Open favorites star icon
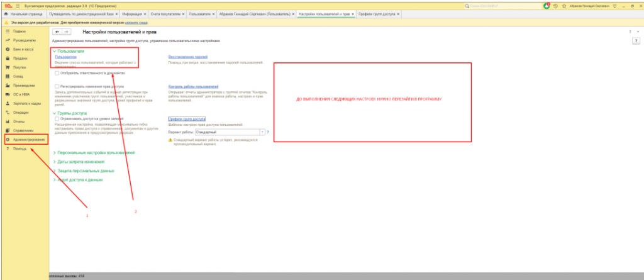The width and height of the screenshot is (644, 280). click(564, 6)
